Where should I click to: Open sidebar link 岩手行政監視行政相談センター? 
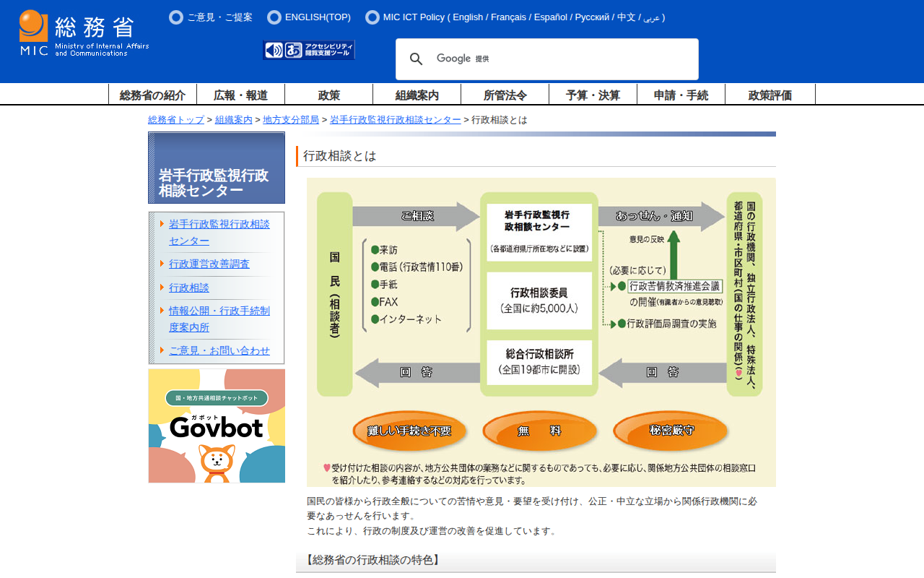(x=219, y=233)
